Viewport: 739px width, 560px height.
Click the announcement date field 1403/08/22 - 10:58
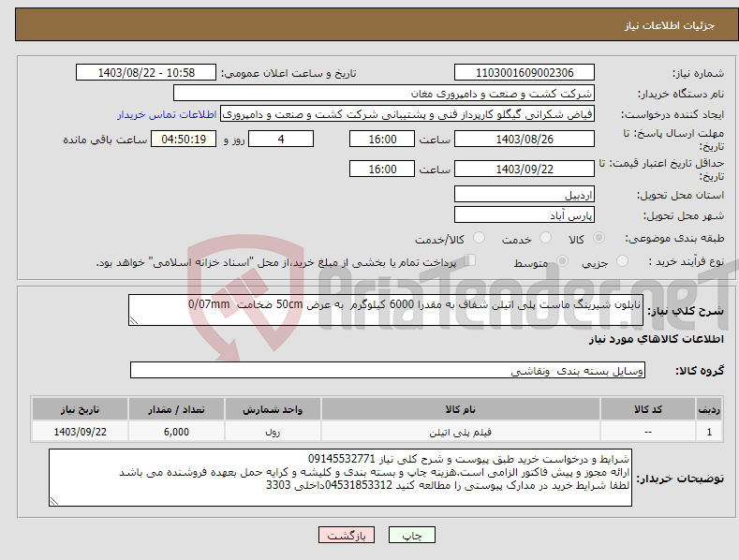click(x=145, y=73)
